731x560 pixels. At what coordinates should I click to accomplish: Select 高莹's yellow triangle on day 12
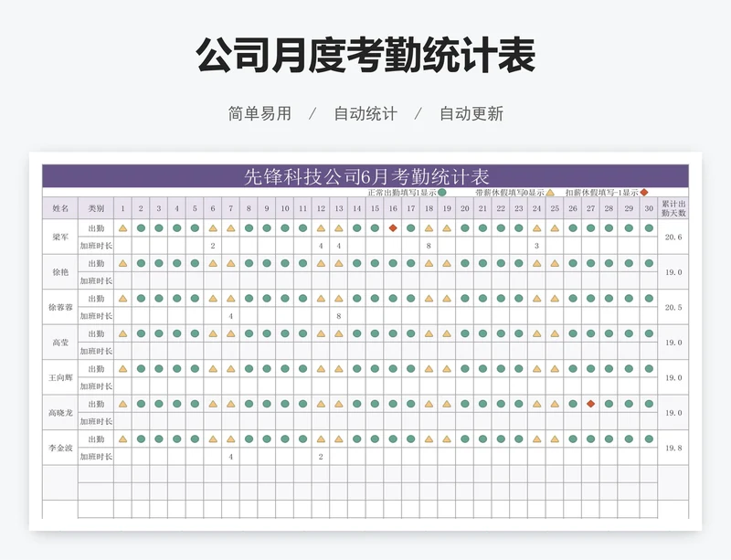pyautogui.click(x=321, y=333)
